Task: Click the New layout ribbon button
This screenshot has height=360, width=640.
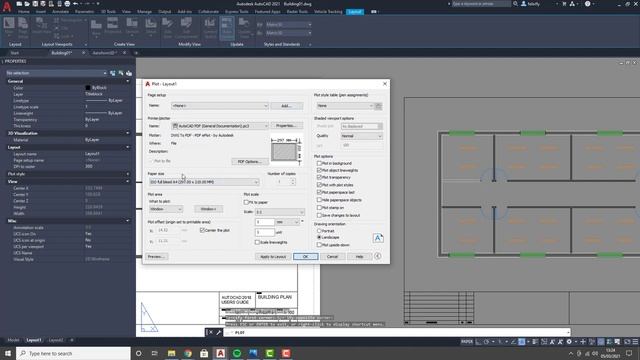Action: [9, 27]
